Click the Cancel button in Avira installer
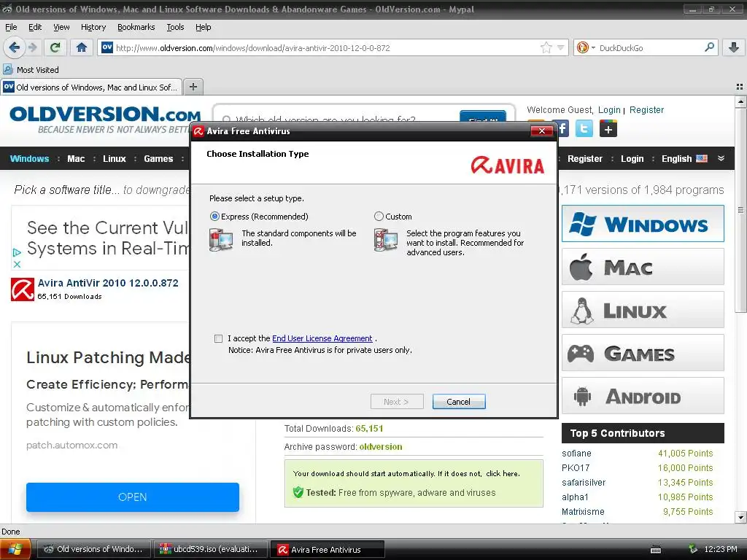This screenshot has height=560, width=747. 458,402
